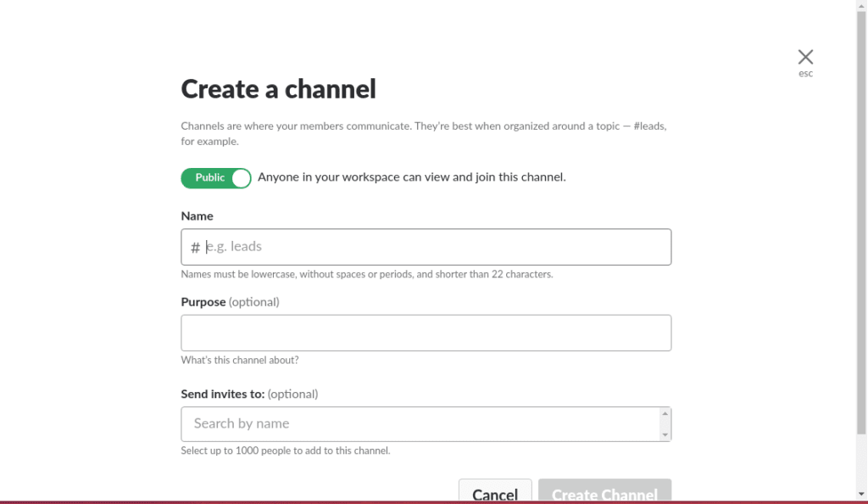Click the Create a channel heading
This screenshot has height=504, width=868.
278,89
